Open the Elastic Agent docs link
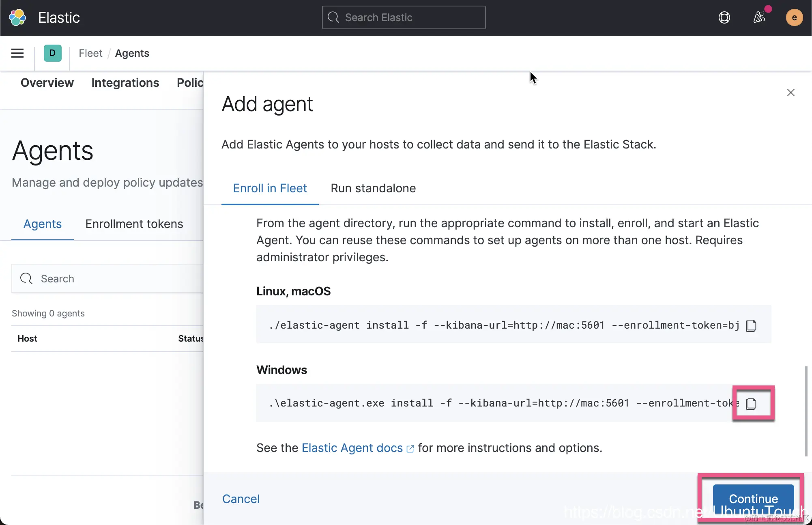This screenshot has width=812, height=525. (x=352, y=448)
